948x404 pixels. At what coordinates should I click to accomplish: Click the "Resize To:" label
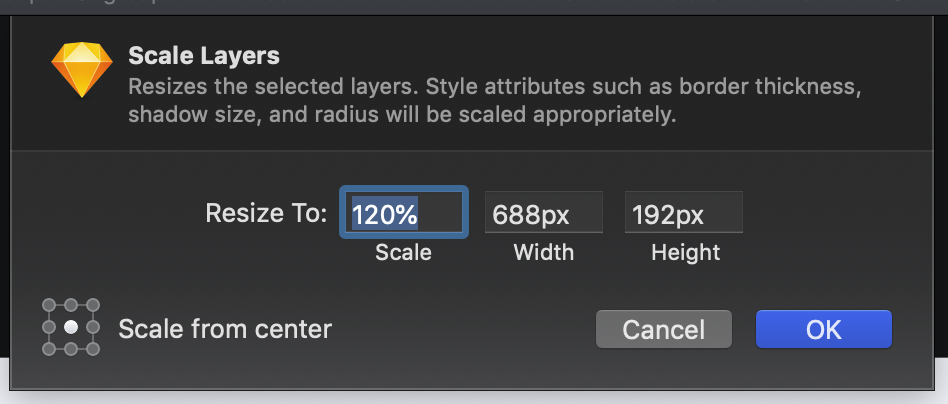click(x=266, y=213)
